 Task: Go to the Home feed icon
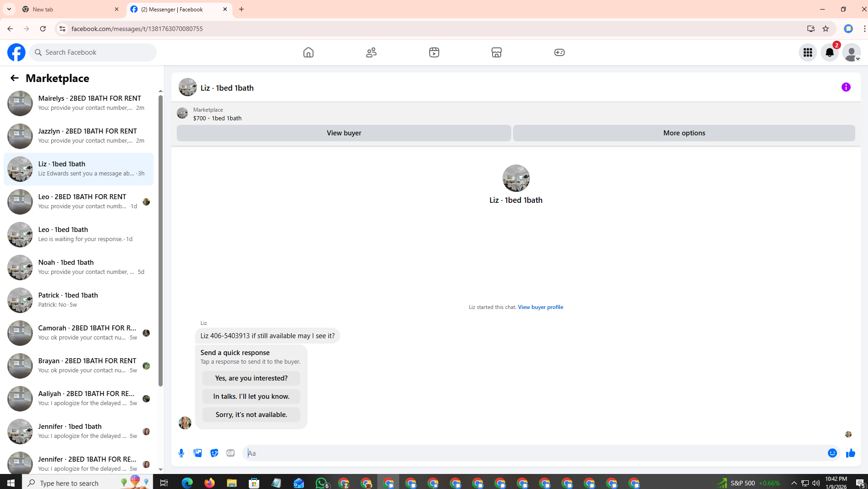[308, 52]
